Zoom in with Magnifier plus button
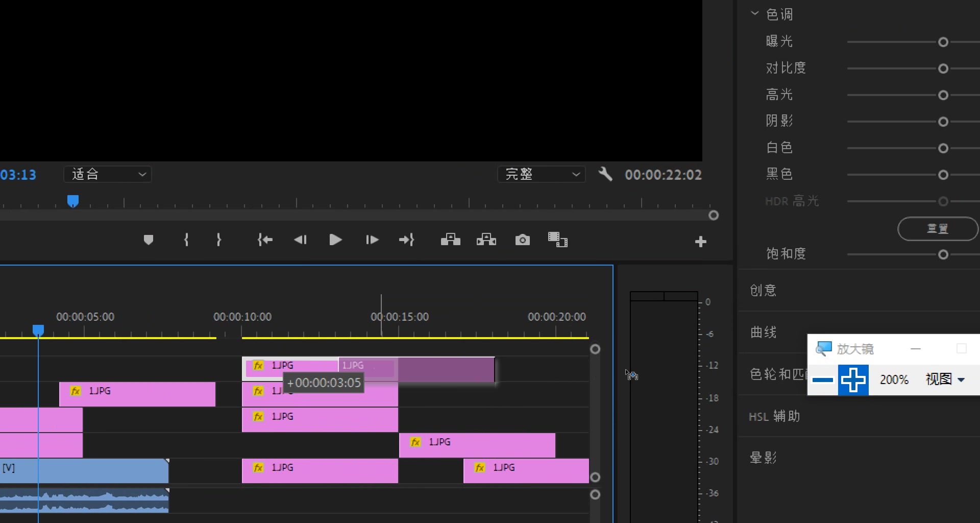Viewport: 980px width, 523px height. tap(853, 380)
